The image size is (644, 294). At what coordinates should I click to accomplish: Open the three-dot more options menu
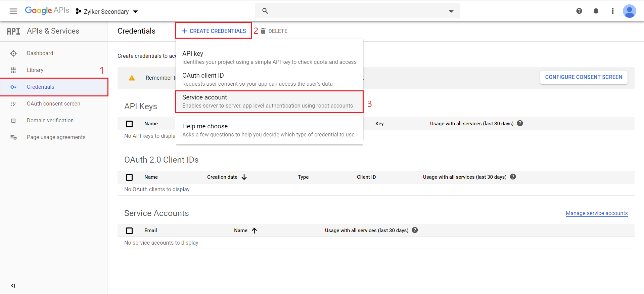pos(612,11)
